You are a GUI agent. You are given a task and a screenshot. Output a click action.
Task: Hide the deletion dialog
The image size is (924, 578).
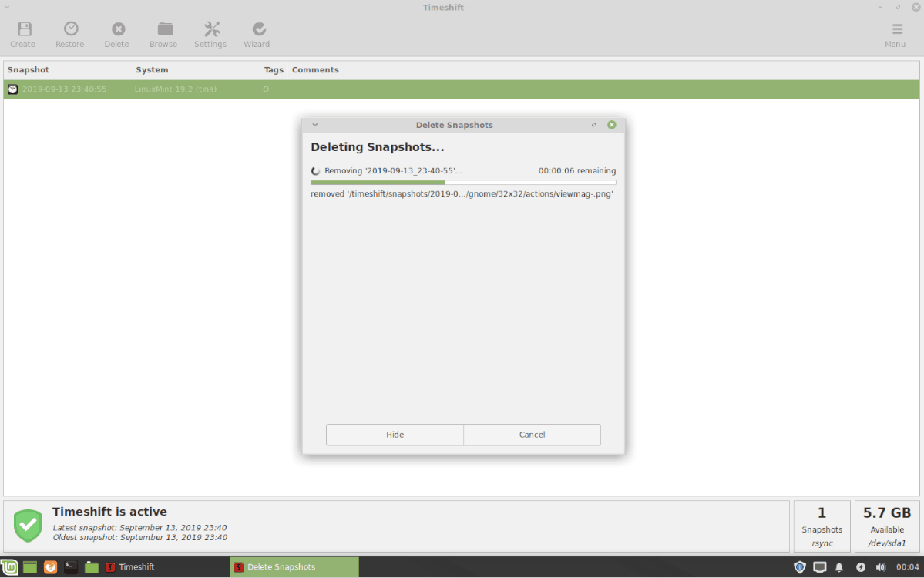pos(395,435)
